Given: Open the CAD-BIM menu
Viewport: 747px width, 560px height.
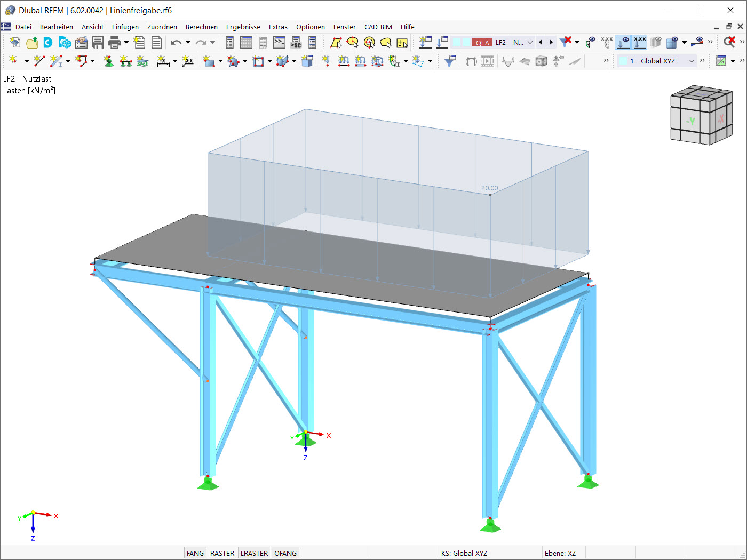Looking at the screenshot, I should [378, 27].
